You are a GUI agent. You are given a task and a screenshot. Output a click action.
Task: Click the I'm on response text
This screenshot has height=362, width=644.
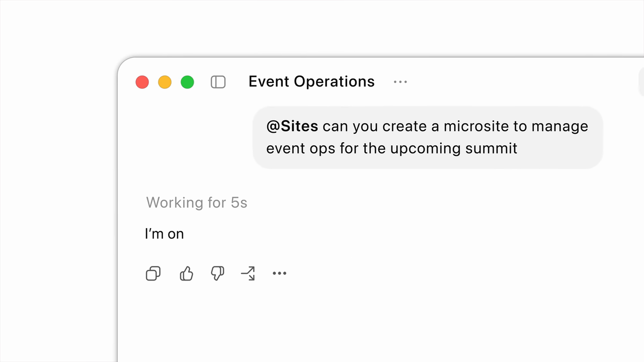165,234
